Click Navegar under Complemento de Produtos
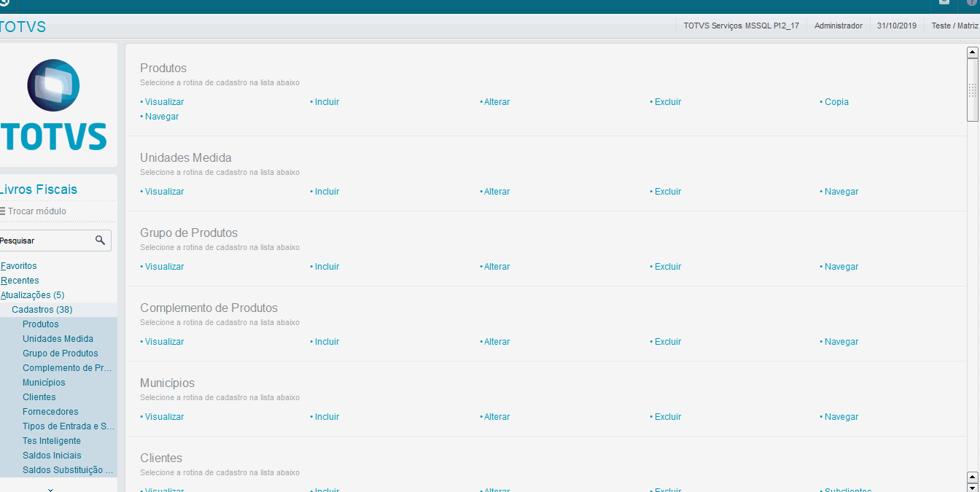 point(841,342)
